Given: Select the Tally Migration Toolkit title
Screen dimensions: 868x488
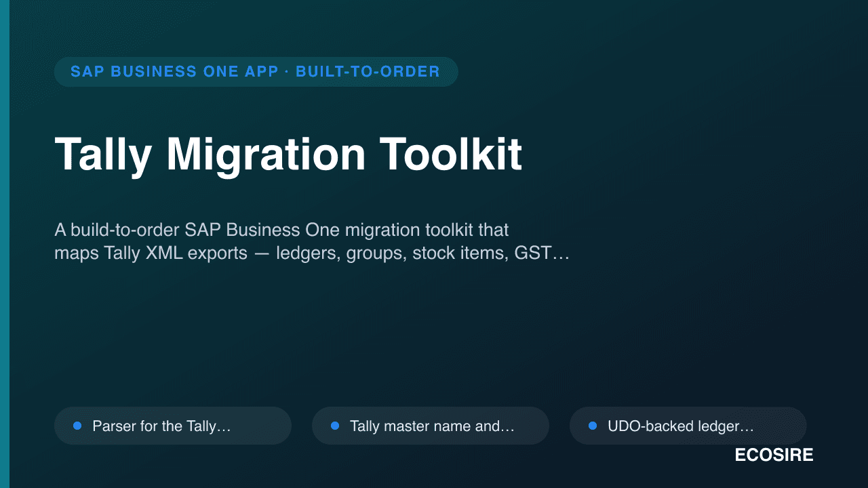Looking at the screenshot, I should coord(288,154).
